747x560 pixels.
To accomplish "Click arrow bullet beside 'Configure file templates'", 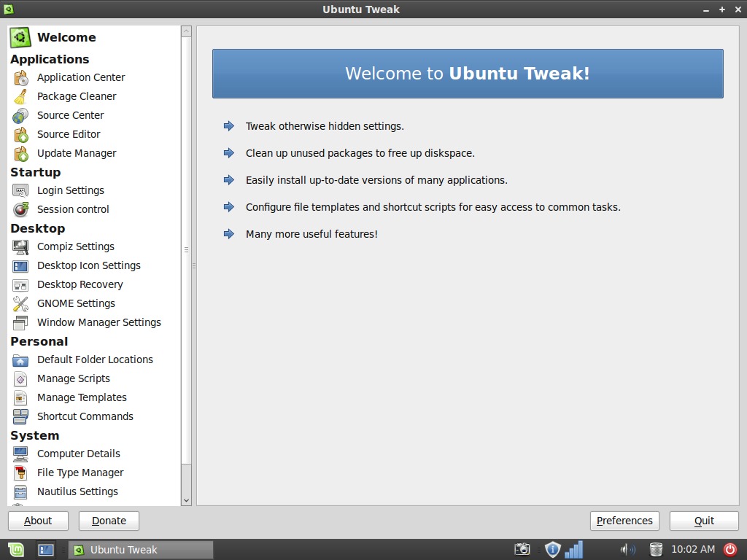I will pos(229,207).
